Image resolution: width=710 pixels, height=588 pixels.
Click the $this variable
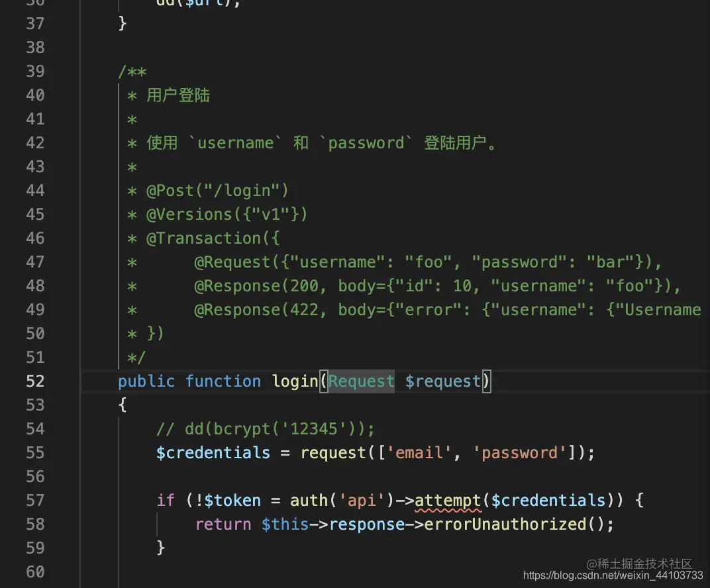[x=285, y=524]
